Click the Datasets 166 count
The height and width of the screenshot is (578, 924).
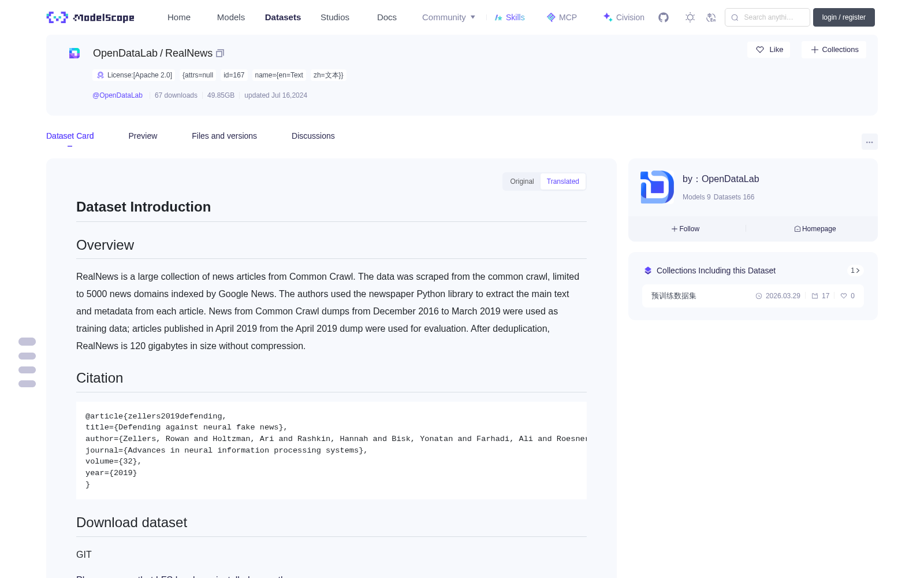coord(734,197)
